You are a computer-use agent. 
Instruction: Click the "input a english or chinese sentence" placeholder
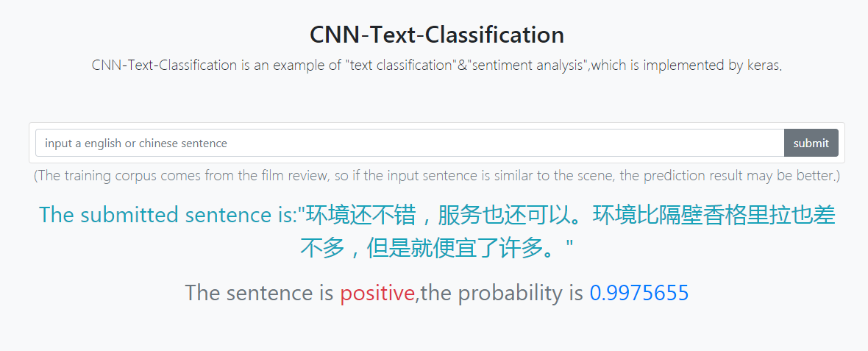click(136, 143)
